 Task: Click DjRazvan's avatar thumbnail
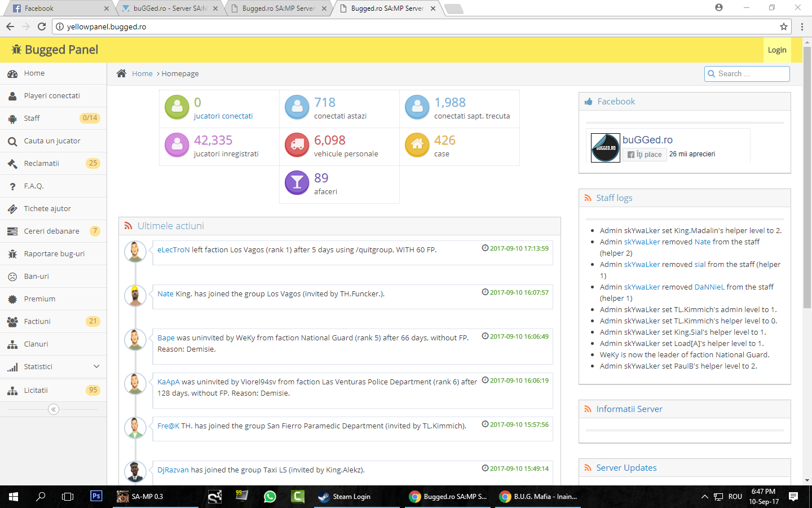(135, 472)
